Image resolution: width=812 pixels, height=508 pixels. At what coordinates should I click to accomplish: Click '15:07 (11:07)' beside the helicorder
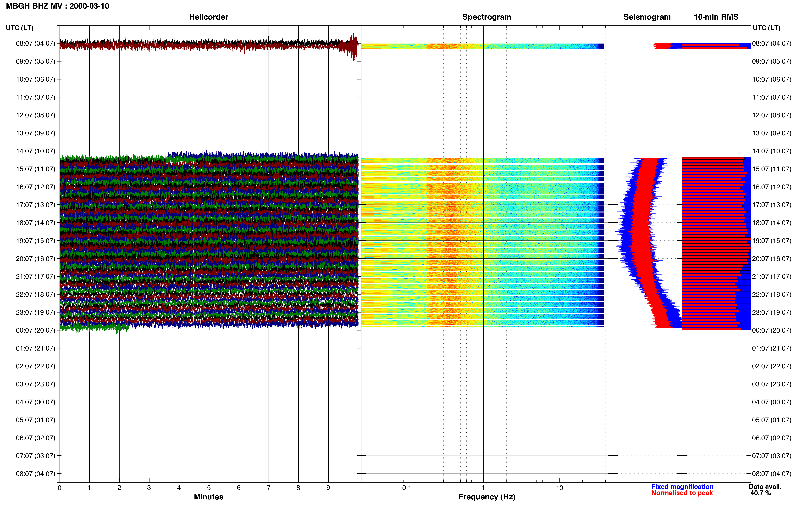[x=35, y=169]
